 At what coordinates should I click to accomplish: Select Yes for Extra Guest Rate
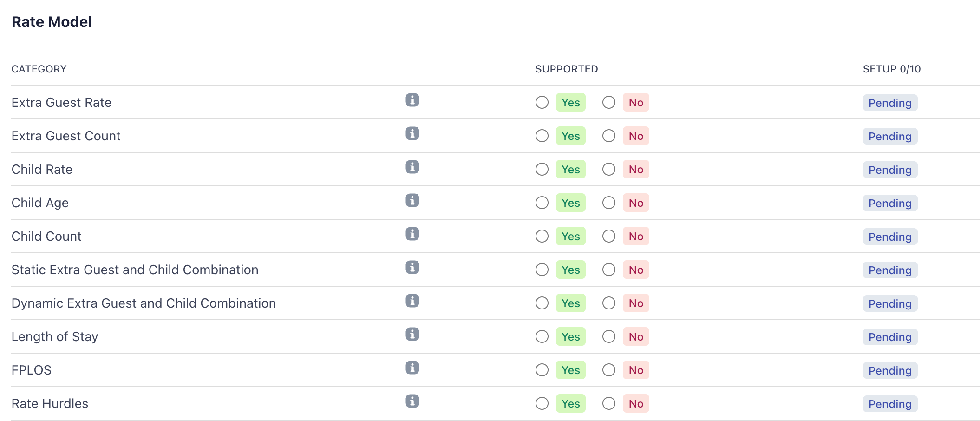tap(542, 103)
